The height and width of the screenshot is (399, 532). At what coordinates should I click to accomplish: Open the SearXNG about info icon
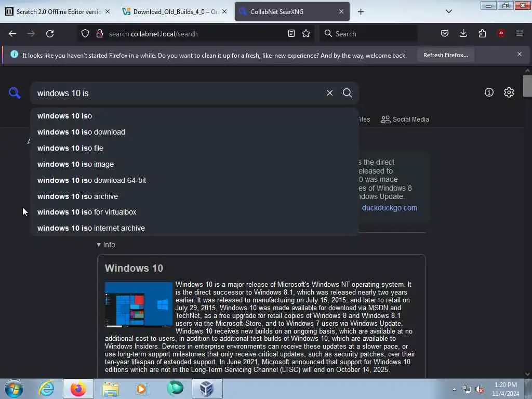[489, 92]
